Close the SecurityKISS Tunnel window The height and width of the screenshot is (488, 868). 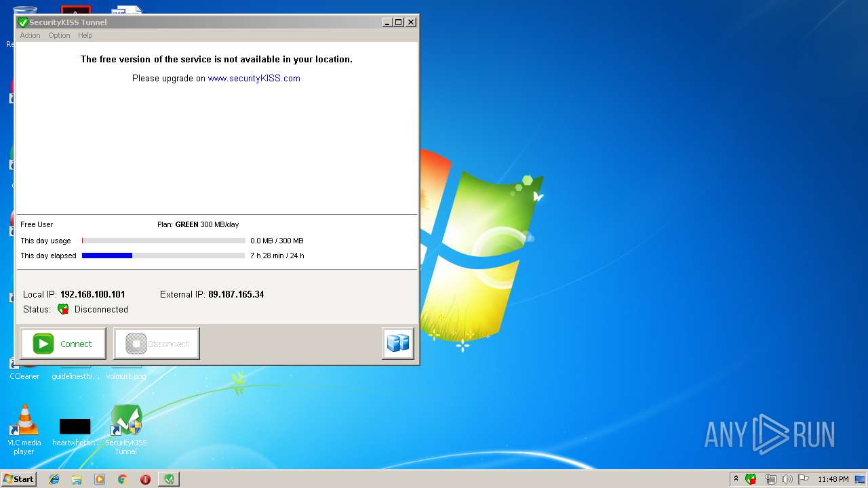pos(411,22)
